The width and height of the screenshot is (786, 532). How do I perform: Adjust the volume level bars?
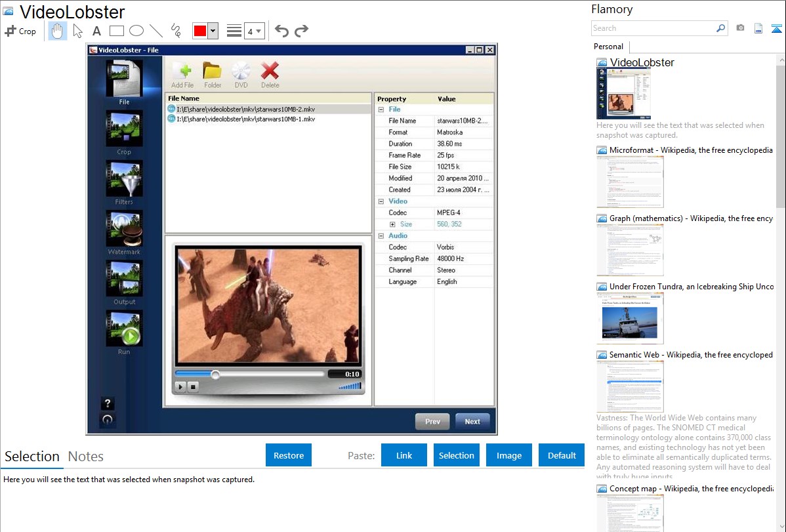(x=350, y=386)
